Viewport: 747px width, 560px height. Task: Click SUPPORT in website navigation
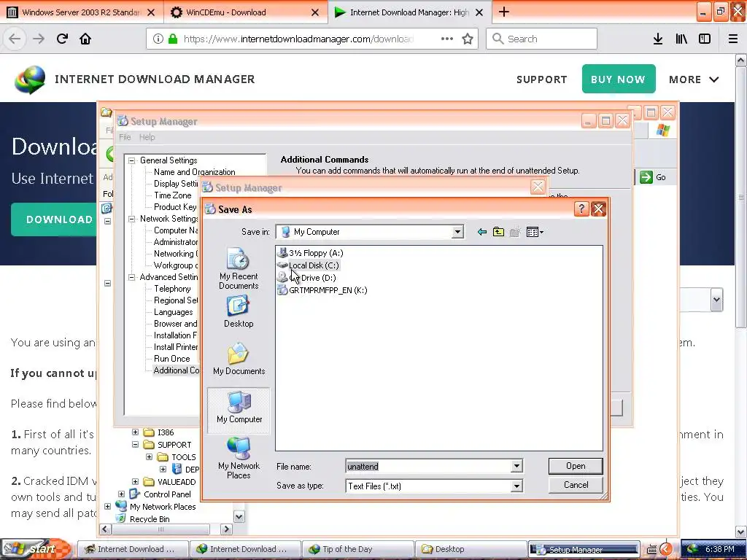[x=542, y=79]
